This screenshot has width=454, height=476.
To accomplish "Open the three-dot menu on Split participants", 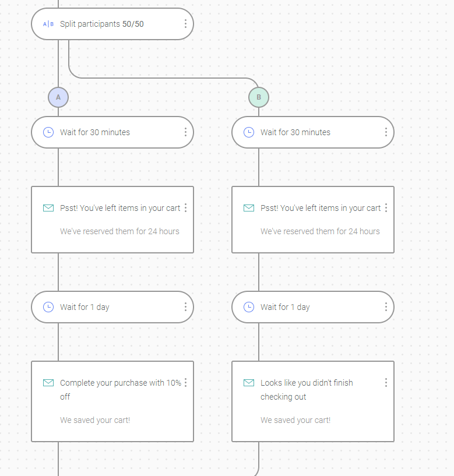I will coord(185,24).
